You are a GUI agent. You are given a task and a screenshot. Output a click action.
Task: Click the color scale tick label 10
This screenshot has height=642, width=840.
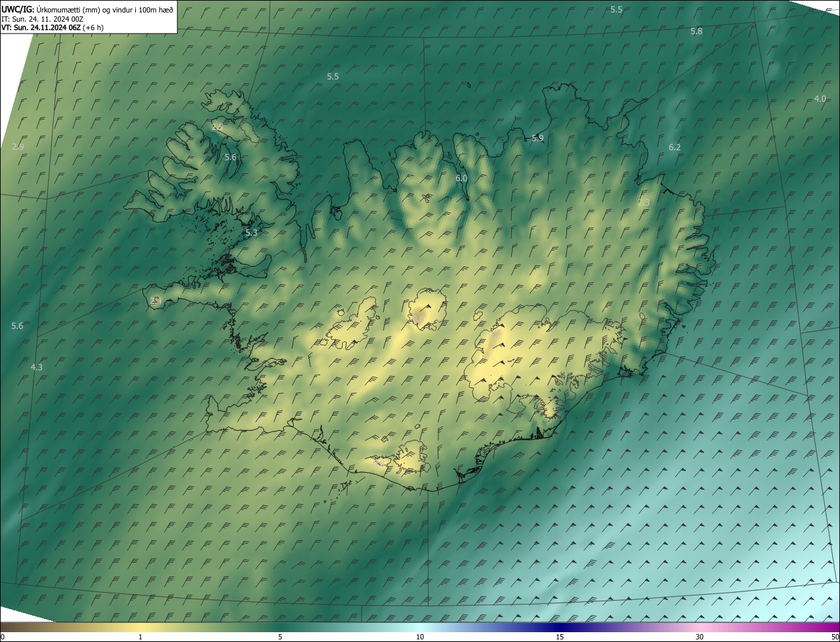click(x=420, y=637)
